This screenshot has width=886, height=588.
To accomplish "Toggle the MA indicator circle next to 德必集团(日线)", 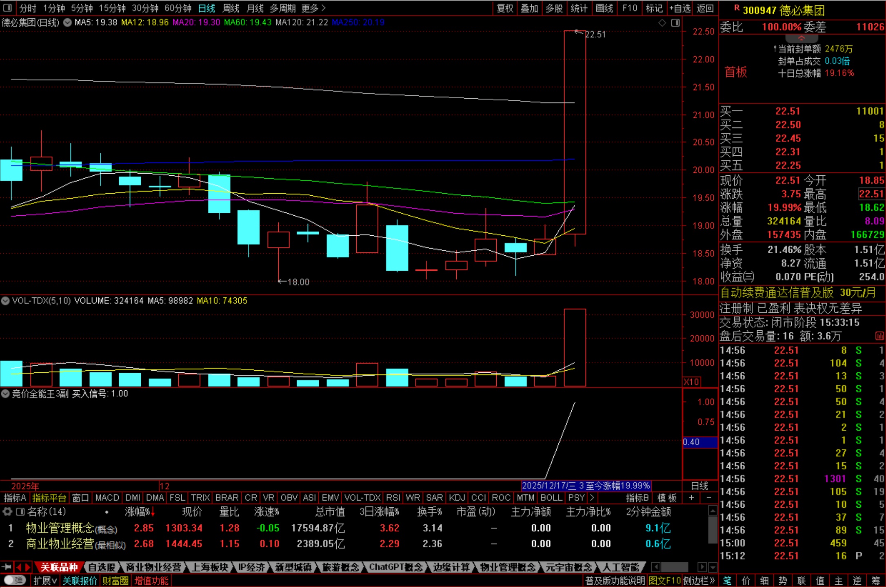I will point(67,22).
